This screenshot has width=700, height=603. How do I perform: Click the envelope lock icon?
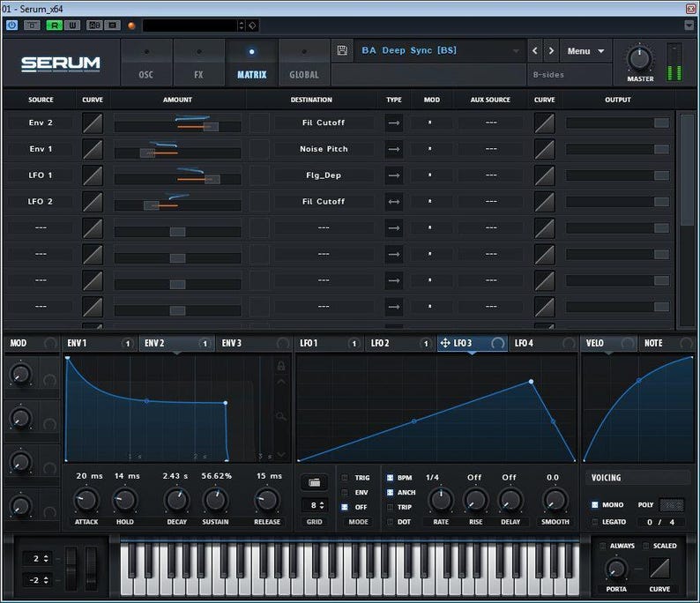pyautogui.click(x=281, y=366)
